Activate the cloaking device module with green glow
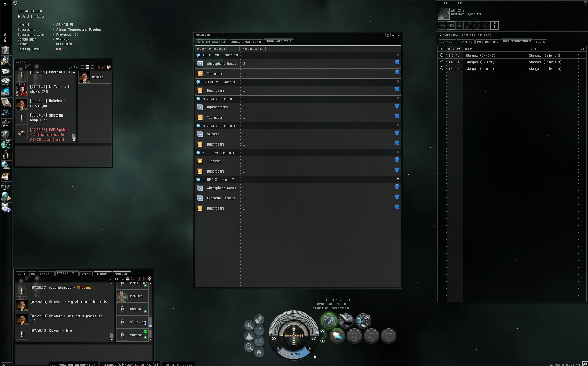Viewport: 588px width, 366px height. coord(328,320)
